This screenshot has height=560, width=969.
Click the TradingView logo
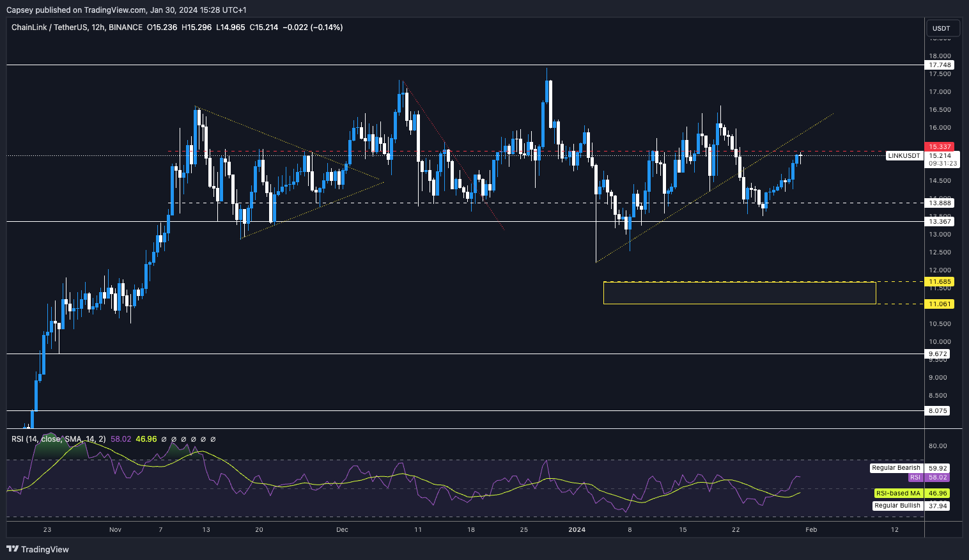(38, 549)
